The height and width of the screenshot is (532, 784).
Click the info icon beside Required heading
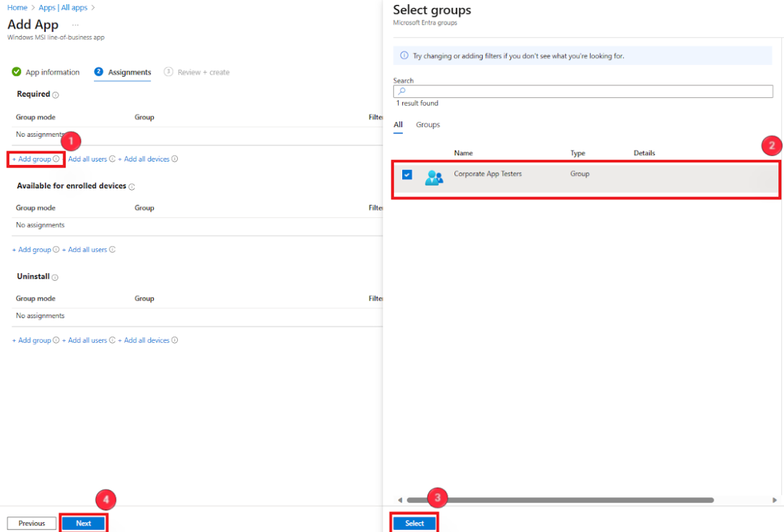[x=56, y=95]
